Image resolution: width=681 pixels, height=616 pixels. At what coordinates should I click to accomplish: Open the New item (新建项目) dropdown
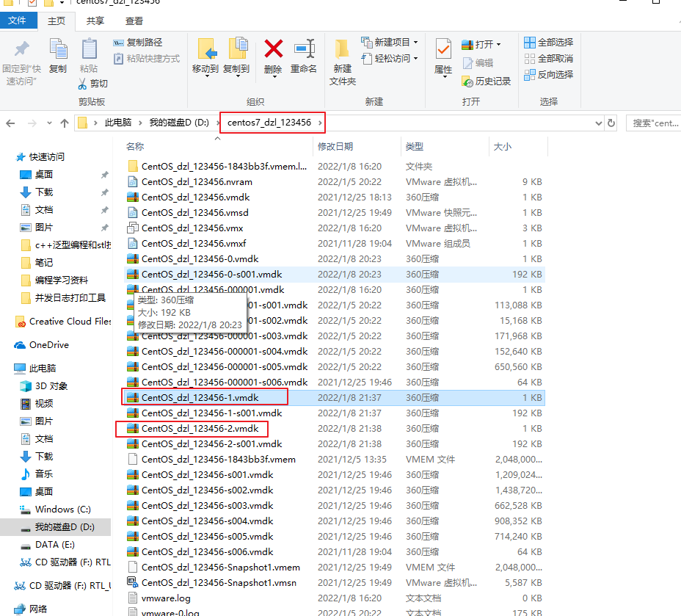pyautogui.click(x=390, y=42)
